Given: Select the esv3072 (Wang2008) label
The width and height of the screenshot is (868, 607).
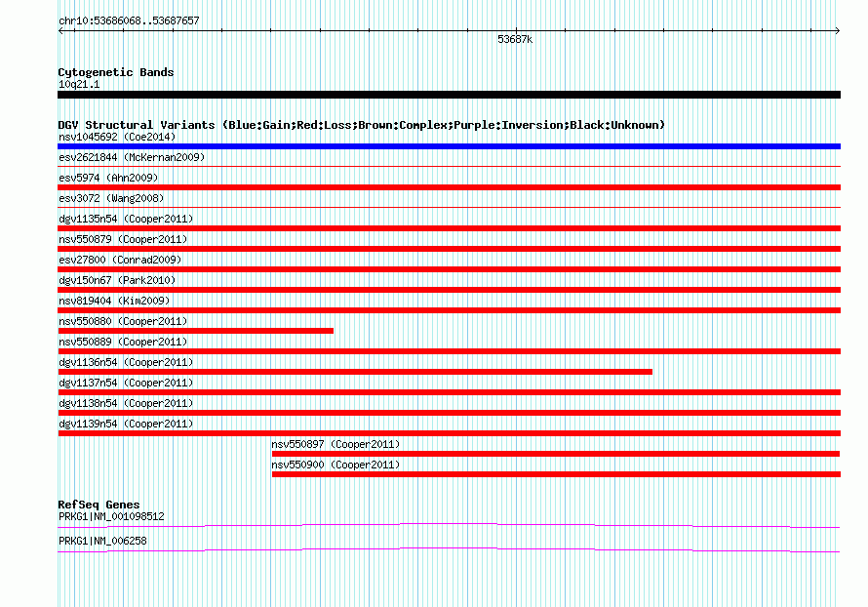Looking at the screenshot, I should click(111, 198).
